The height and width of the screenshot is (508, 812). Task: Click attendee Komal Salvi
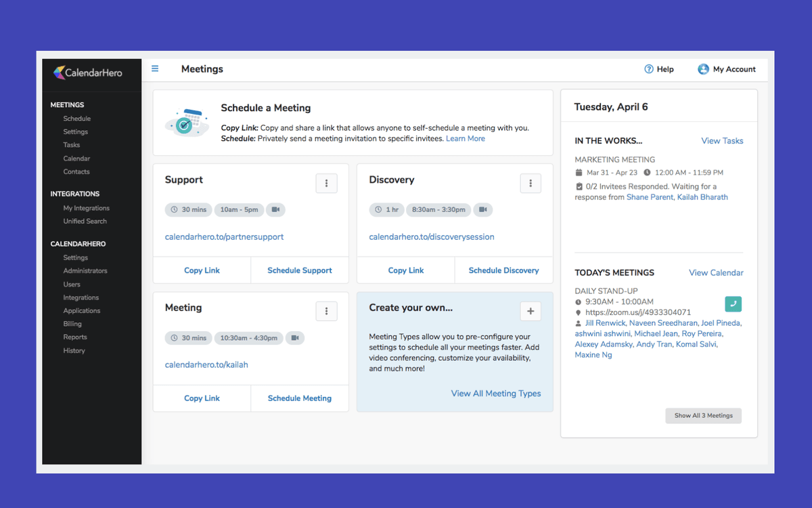698,344
